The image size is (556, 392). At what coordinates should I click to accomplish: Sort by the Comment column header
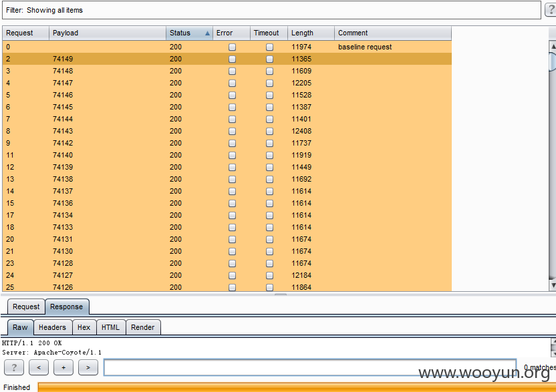click(x=393, y=33)
